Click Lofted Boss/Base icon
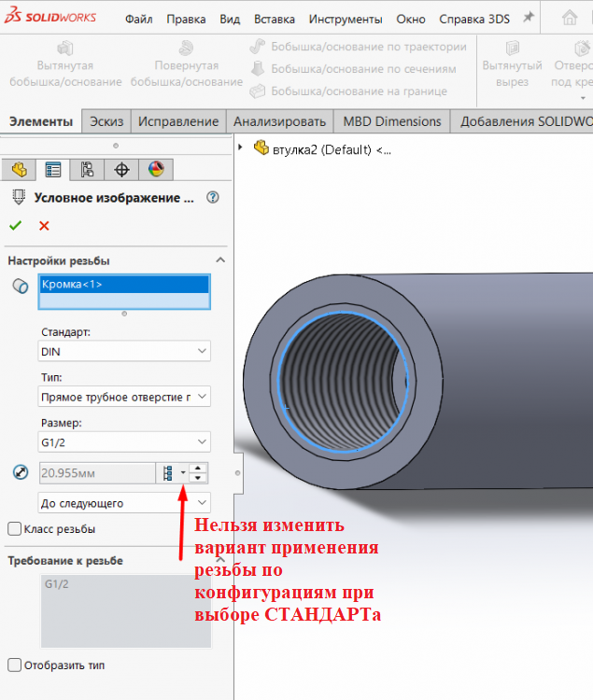 pos(257,68)
